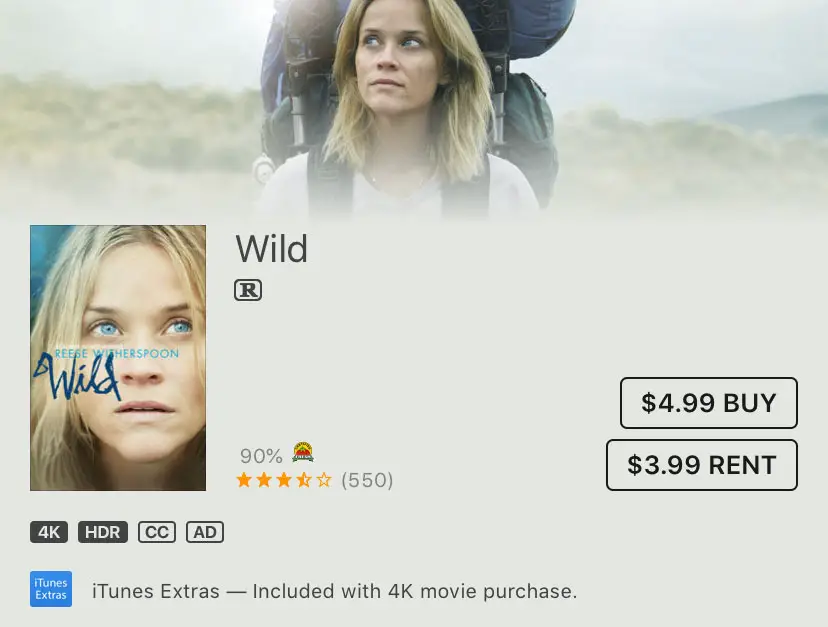Click the Rotten Tomatoes certified fresh icon
This screenshot has width=828, height=627.
pos(303,452)
